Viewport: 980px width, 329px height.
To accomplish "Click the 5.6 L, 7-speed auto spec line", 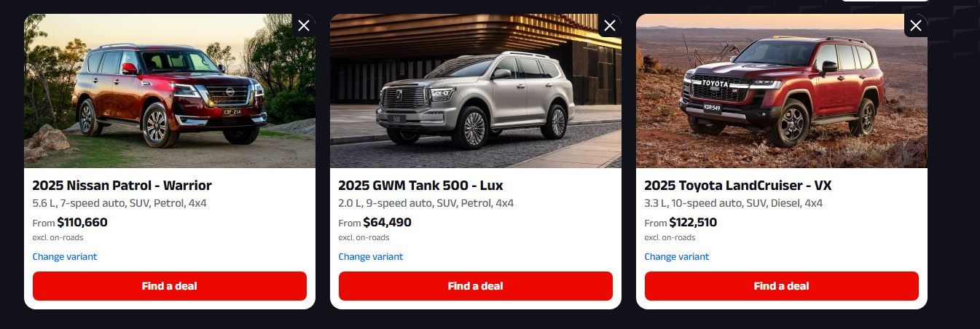I will click(119, 204).
